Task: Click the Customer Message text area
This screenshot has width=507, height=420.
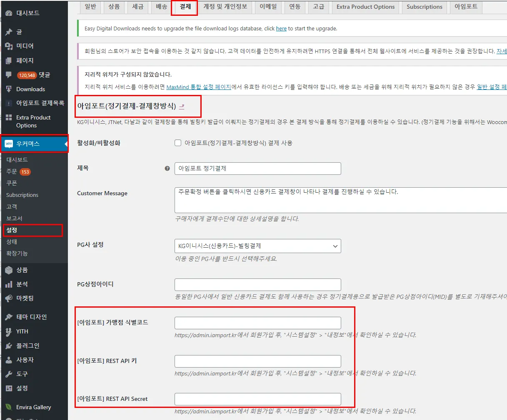Action: point(341,200)
